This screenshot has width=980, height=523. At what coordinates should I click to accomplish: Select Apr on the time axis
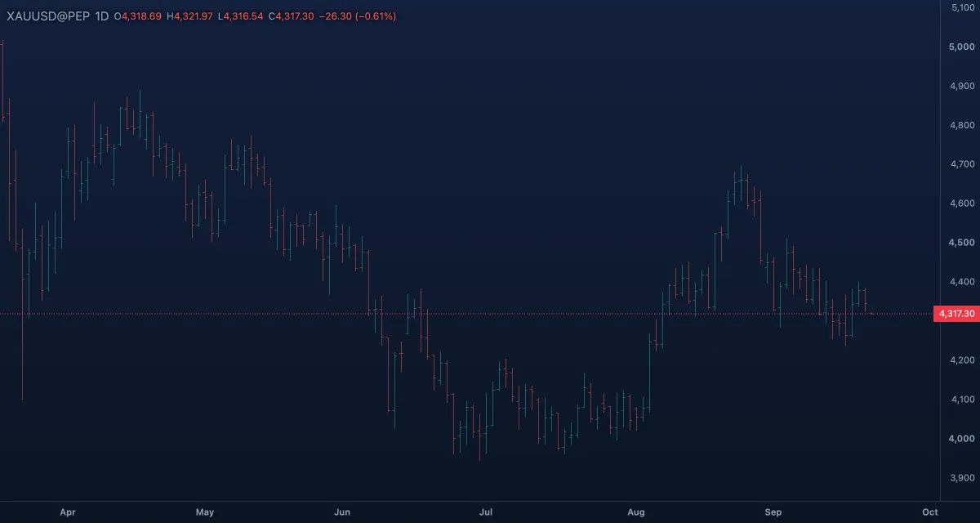68,512
